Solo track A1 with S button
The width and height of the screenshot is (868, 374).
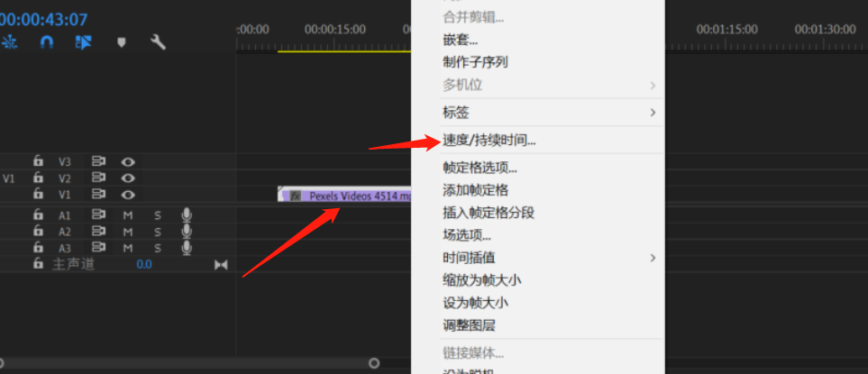(x=158, y=215)
